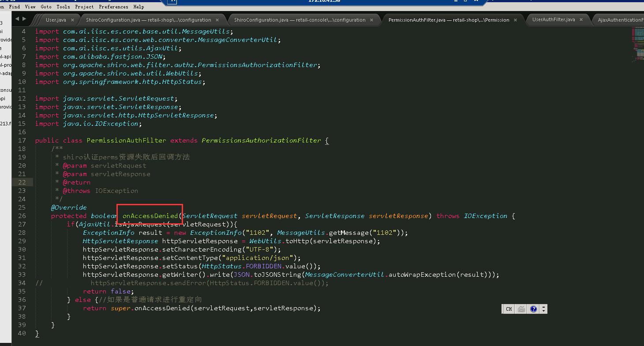
Task: Close the ShiroConfiguration.java retail-console tab
Action: pyautogui.click(x=372, y=20)
